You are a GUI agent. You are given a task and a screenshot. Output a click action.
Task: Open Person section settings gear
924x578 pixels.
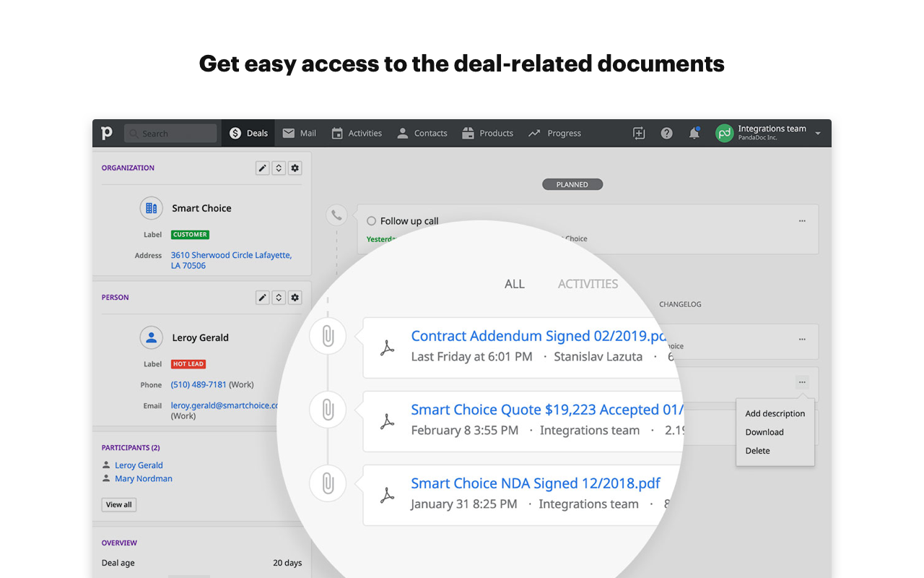(295, 297)
